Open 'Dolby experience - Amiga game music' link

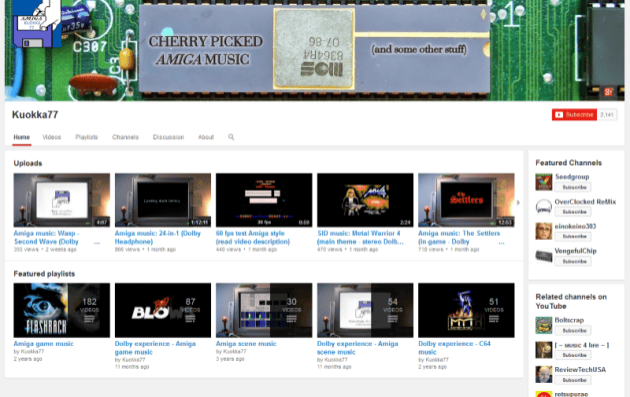[x=155, y=348]
